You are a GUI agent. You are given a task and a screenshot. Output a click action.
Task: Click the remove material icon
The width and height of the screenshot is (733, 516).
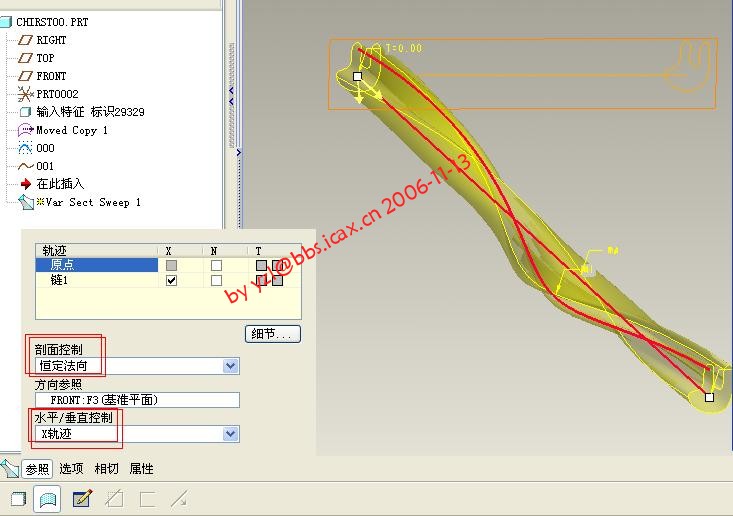(115, 499)
